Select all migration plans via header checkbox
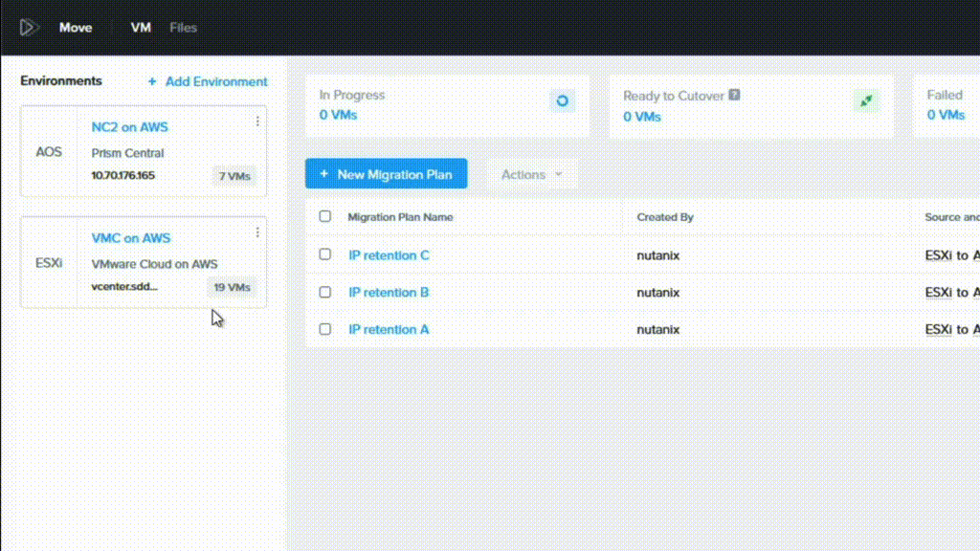 coord(324,216)
